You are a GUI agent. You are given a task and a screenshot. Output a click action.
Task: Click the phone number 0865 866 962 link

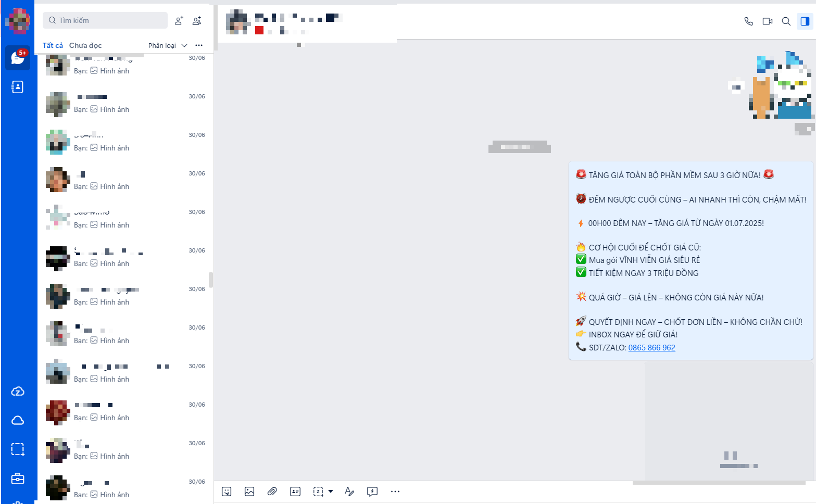point(651,348)
